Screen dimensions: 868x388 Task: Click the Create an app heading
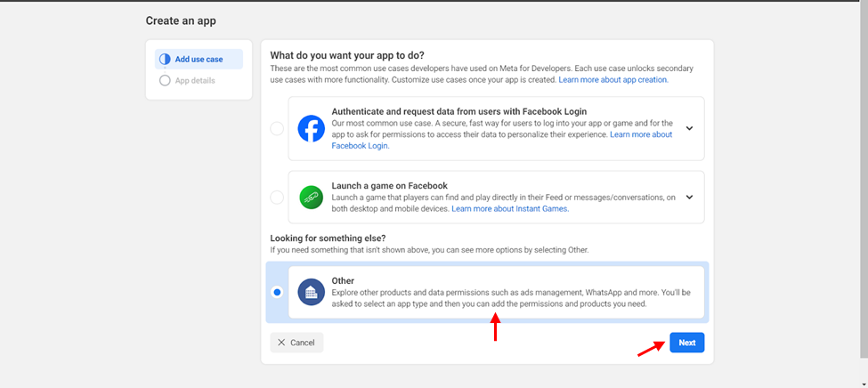(181, 21)
